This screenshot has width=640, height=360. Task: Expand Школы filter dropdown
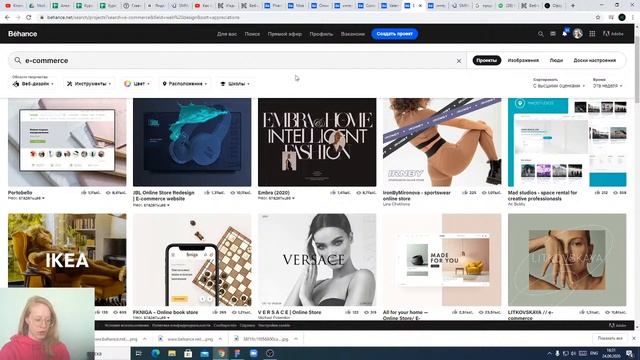[235, 84]
